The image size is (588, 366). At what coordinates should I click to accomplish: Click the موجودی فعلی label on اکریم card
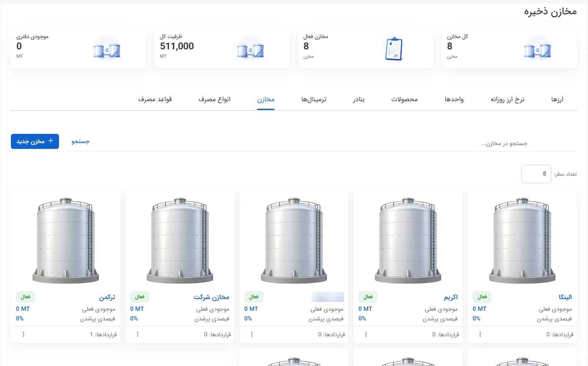(441, 309)
